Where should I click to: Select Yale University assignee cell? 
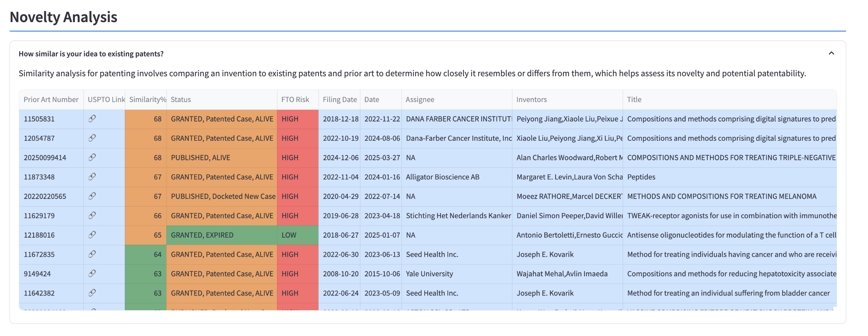click(429, 274)
